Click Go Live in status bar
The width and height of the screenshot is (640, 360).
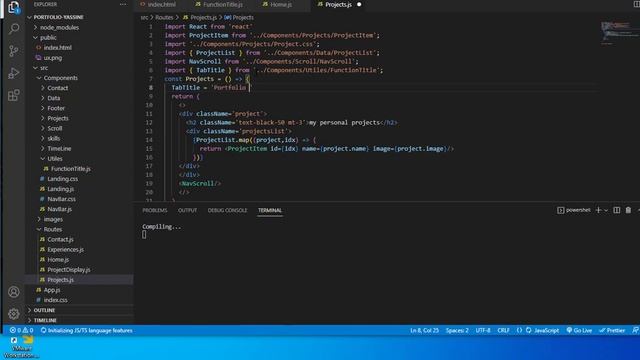click(579, 330)
